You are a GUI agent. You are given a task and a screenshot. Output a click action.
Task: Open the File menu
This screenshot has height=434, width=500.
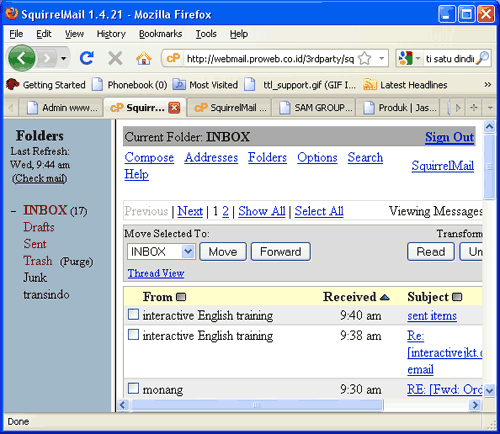click(16, 34)
